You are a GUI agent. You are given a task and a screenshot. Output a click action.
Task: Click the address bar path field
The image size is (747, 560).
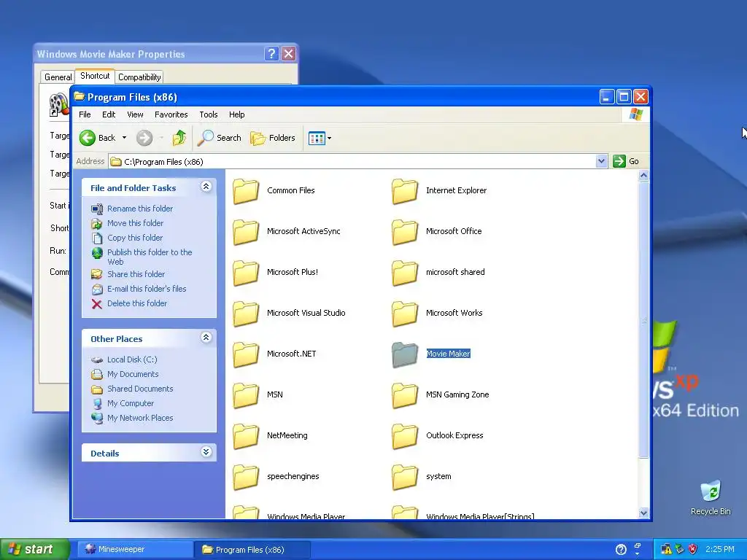[x=352, y=162]
